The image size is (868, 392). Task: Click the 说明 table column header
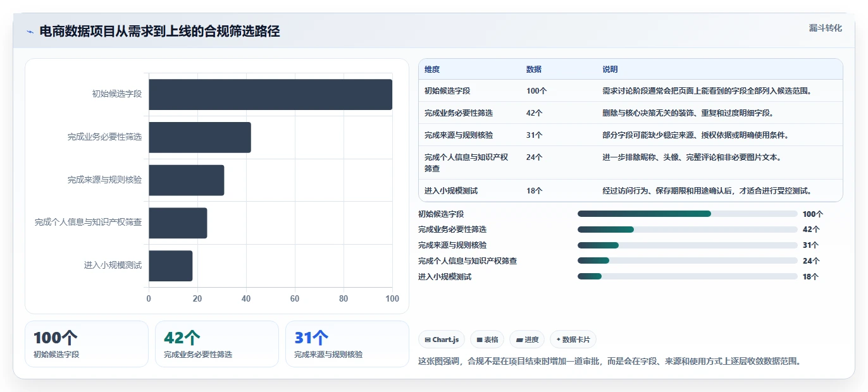tap(611, 70)
